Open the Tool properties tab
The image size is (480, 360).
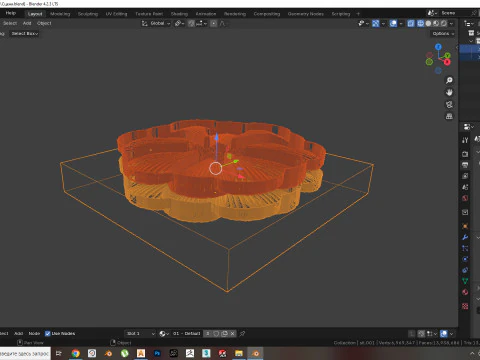coord(465,140)
